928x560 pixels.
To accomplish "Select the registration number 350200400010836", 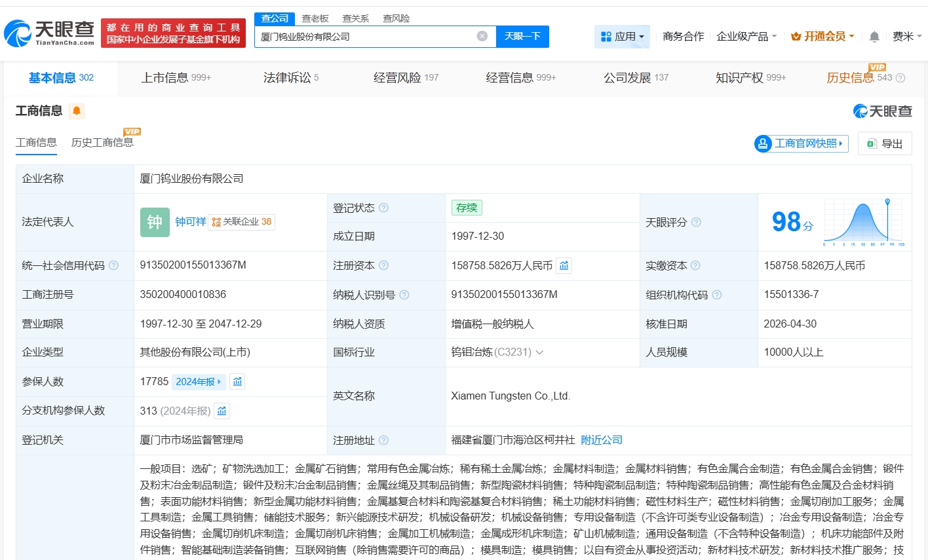I will 183,295.
